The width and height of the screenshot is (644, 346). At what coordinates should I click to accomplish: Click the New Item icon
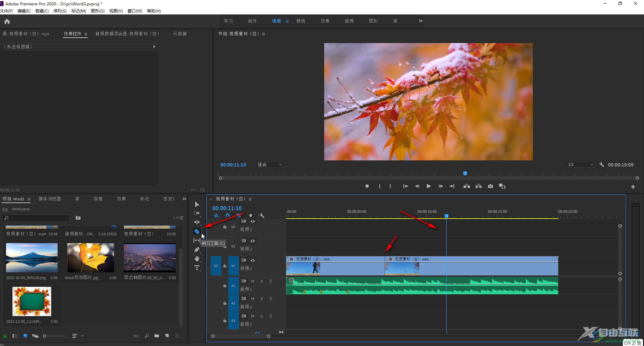pos(167,336)
